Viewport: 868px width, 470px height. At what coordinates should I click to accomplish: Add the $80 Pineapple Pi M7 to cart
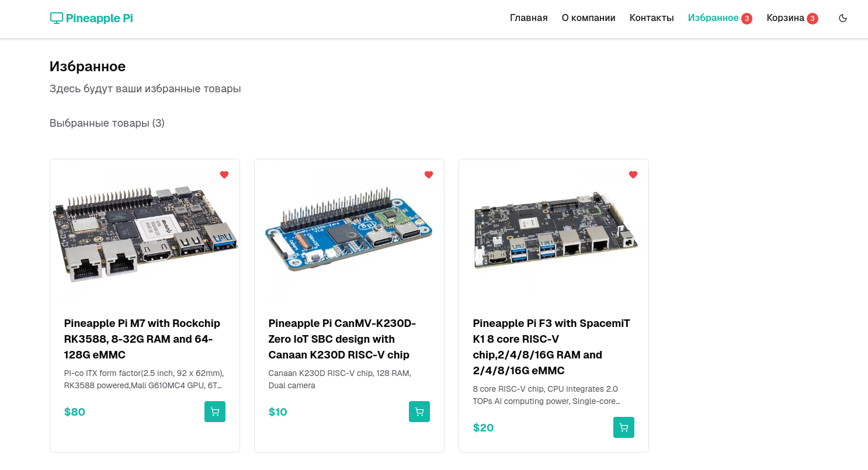coord(215,412)
